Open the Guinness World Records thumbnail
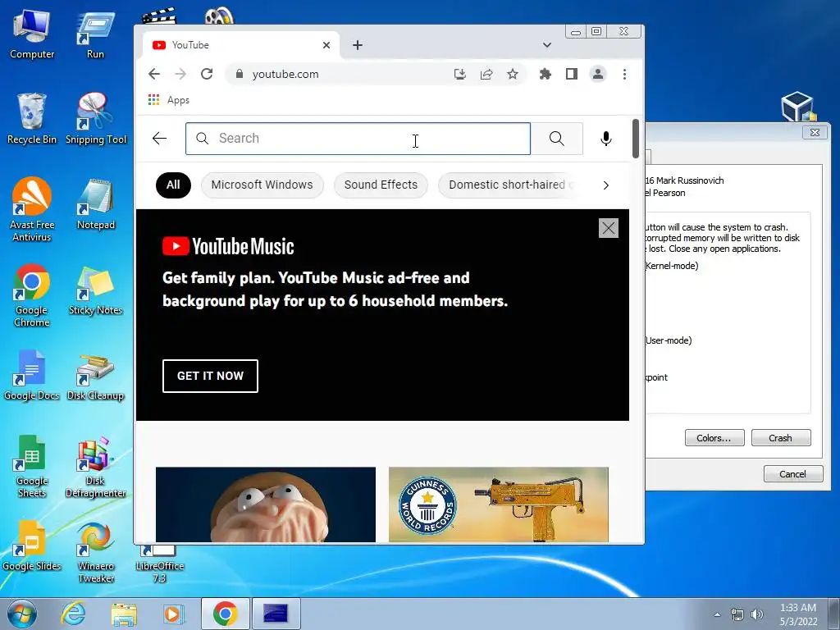Screen dimensions: 840x630 click(499, 504)
